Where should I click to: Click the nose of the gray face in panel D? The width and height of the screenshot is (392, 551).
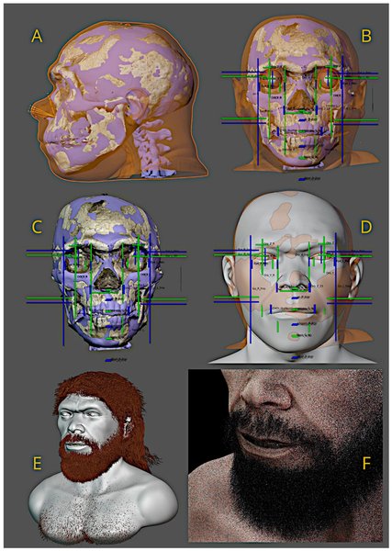click(x=293, y=275)
